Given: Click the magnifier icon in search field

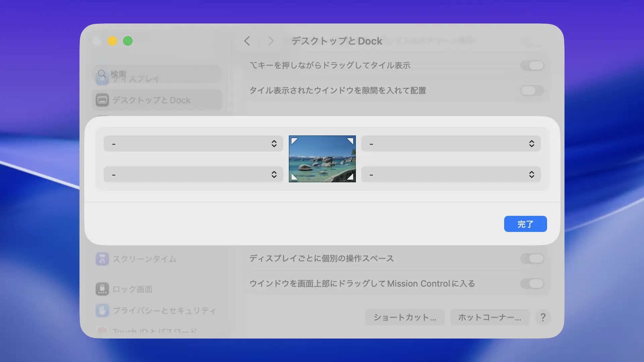Looking at the screenshot, I should tap(102, 74).
